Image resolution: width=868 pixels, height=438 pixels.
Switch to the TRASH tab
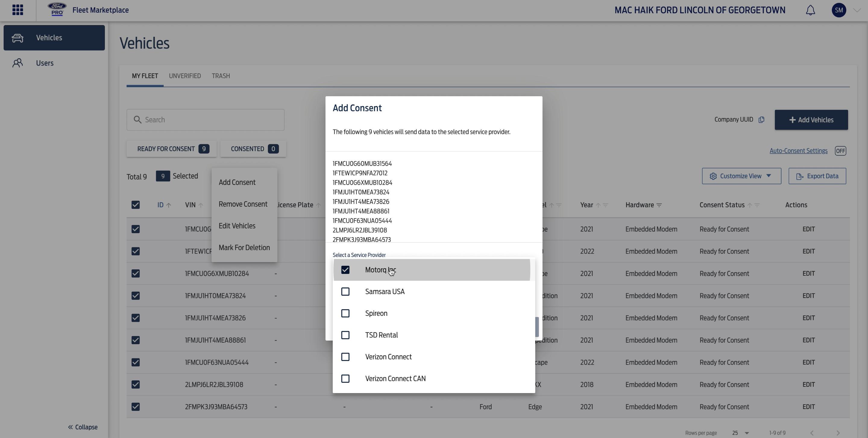221,76
